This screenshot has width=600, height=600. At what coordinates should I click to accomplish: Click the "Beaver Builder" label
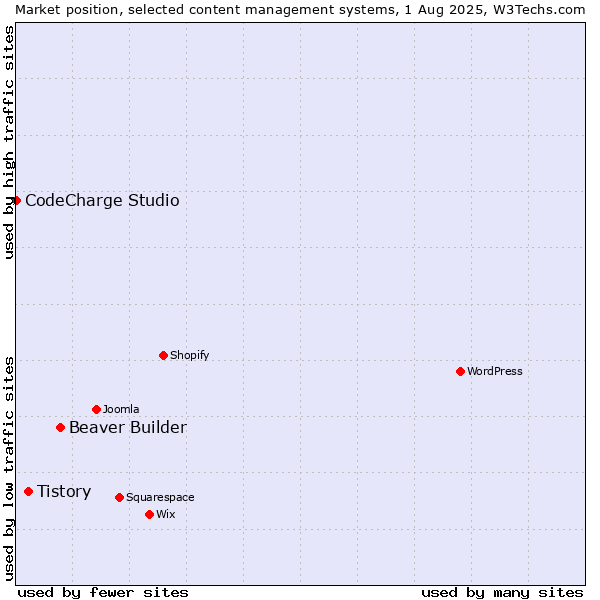point(128,427)
